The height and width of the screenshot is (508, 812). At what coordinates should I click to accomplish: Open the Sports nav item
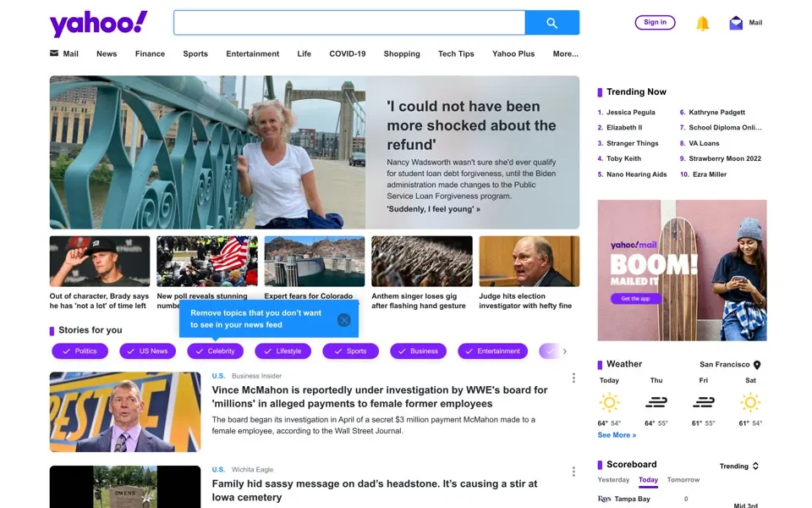tap(195, 53)
